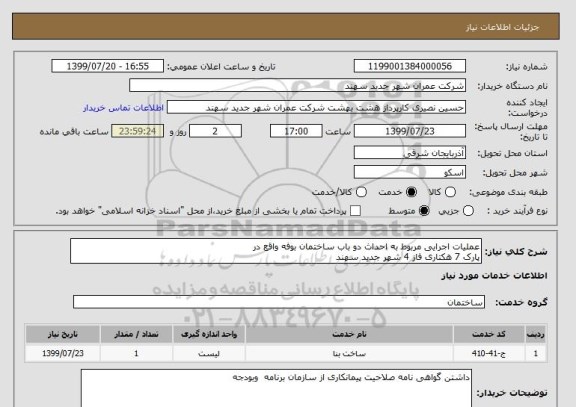Click the service group ساختمان field

[279, 302]
